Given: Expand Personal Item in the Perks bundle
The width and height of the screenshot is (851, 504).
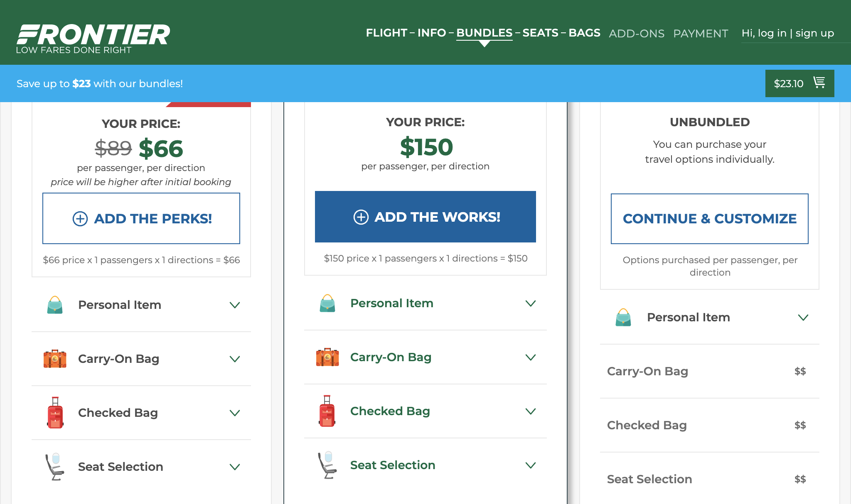Looking at the screenshot, I should 141,305.
